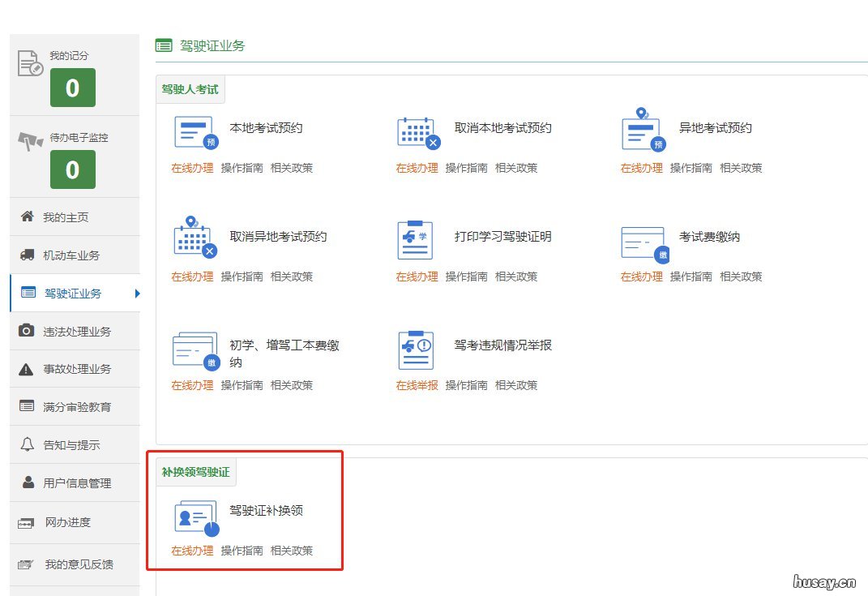
Task: Click the green 我的记分 score counter
Action: 73,88
